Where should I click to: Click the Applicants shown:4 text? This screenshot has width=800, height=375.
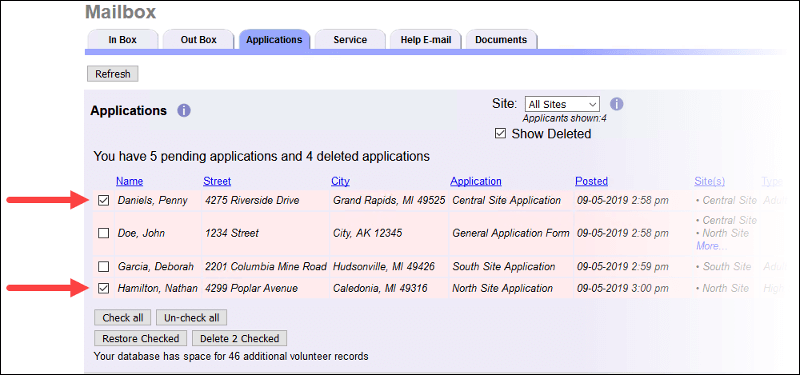(x=564, y=118)
